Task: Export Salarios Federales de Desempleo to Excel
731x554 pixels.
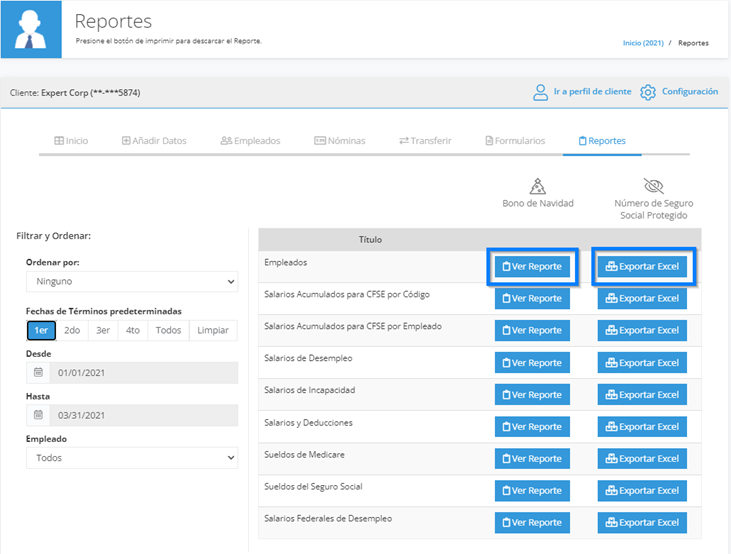Action: pyautogui.click(x=642, y=523)
